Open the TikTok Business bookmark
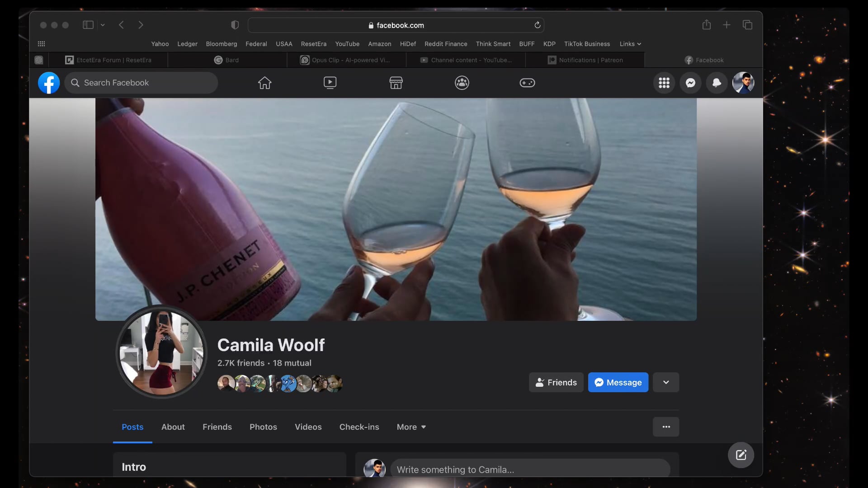 click(587, 44)
